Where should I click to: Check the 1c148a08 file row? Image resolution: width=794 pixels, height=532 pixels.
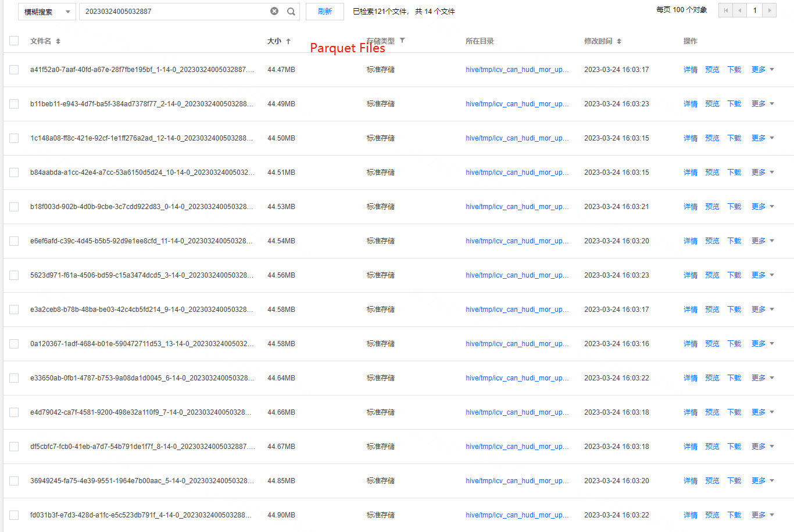pos(14,138)
